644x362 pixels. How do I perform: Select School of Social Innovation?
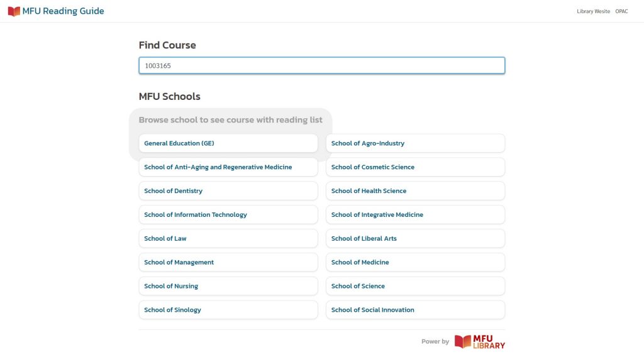point(415,310)
